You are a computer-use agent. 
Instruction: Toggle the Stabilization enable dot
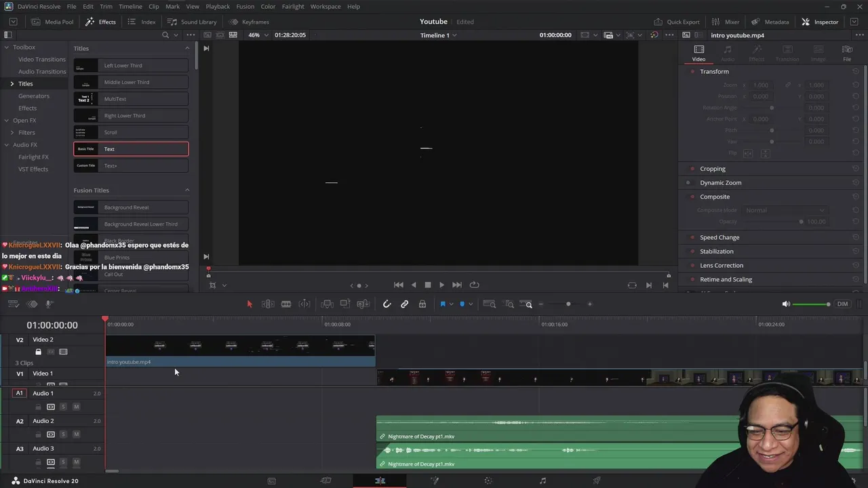click(692, 251)
